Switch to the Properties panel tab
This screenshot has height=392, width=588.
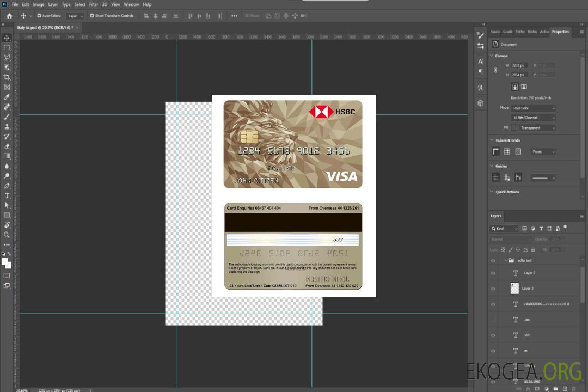coord(560,32)
